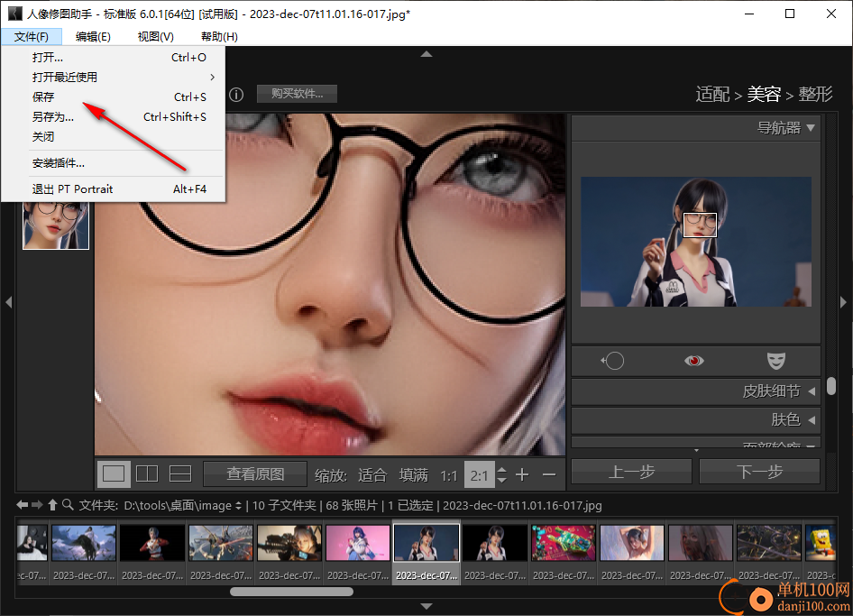Viewport: 853px width, 616px height.
Task: Click the main portrait canvas
Action: pos(330,284)
